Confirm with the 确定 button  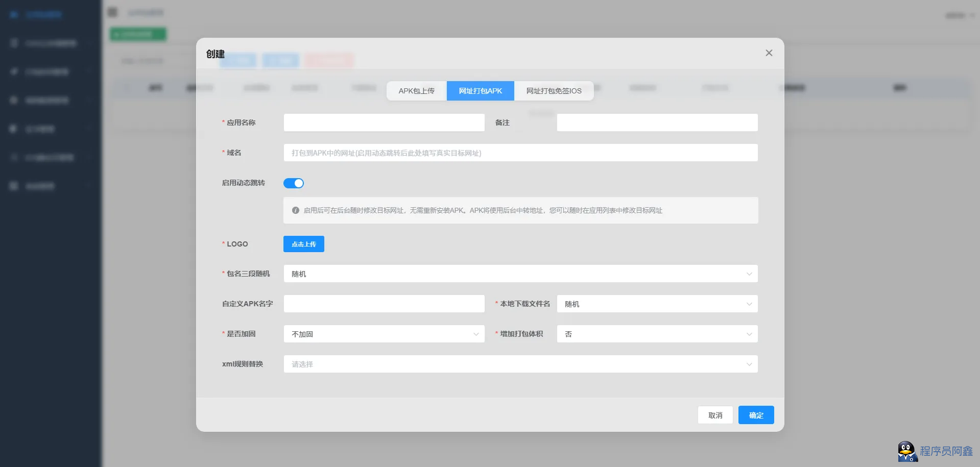point(756,415)
